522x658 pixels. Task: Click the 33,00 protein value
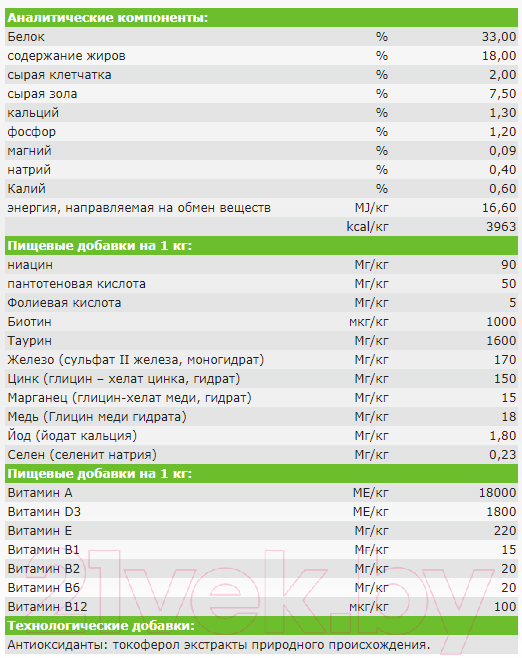[499, 37]
